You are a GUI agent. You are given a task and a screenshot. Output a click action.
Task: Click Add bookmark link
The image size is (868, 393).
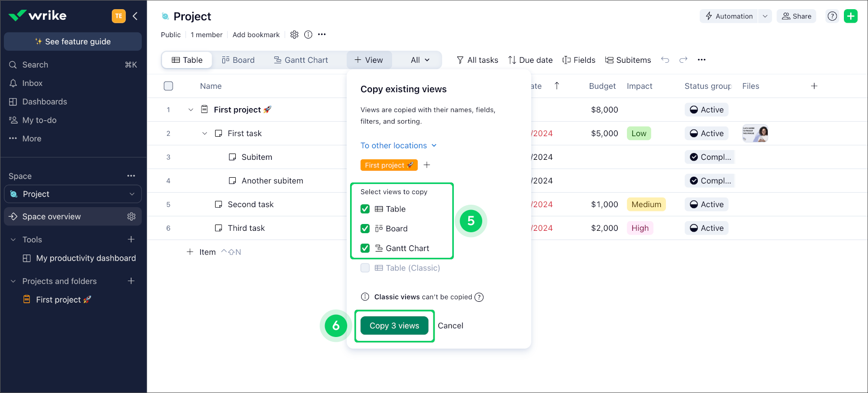coord(256,35)
